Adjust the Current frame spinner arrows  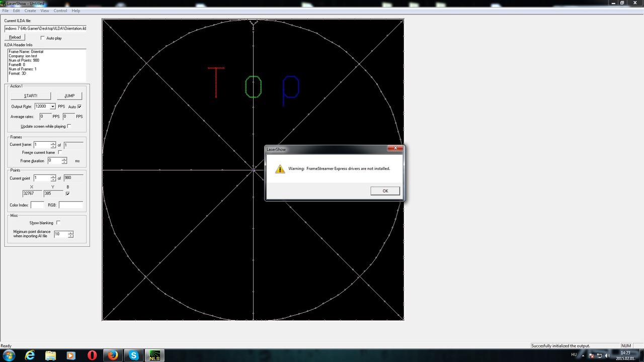[x=53, y=145]
